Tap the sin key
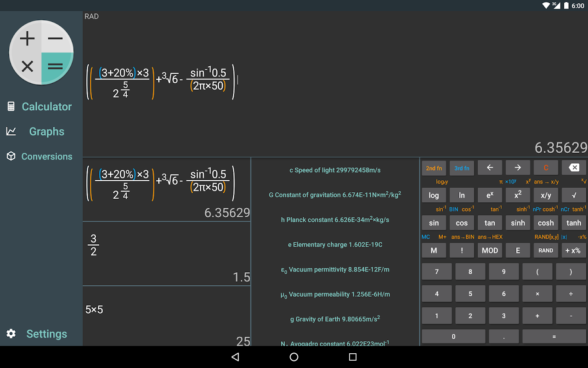This screenshot has height=368, width=588. (x=434, y=223)
